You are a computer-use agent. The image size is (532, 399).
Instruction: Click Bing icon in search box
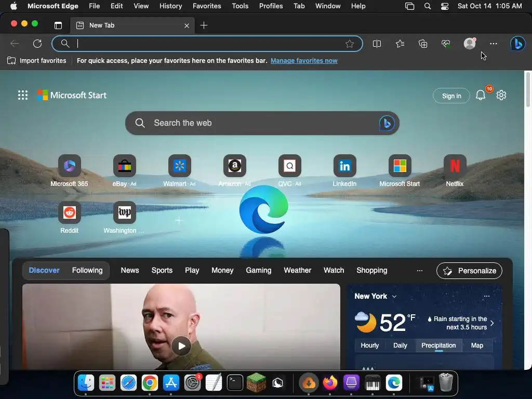point(387,123)
